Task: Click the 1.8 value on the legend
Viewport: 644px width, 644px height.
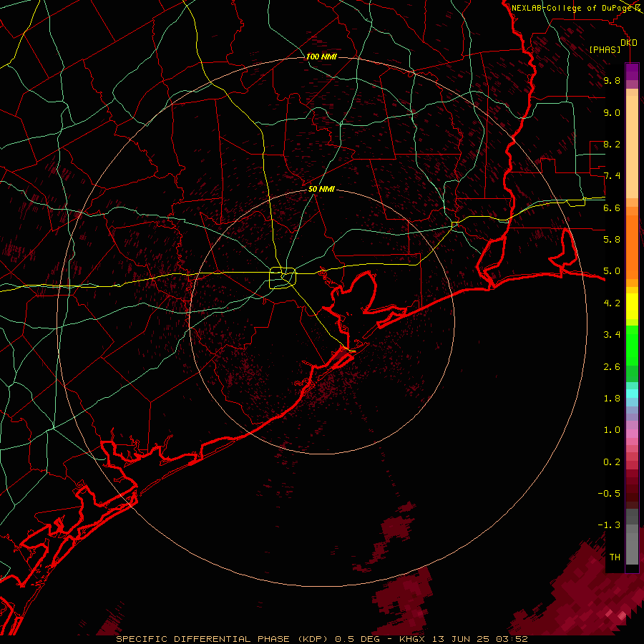Action: click(612, 399)
